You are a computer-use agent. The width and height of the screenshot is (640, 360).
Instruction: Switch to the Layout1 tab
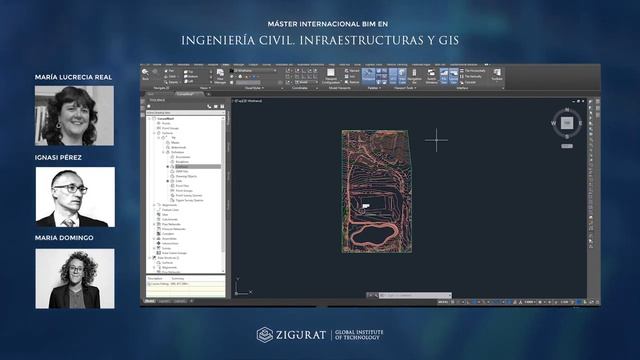click(164, 301)
